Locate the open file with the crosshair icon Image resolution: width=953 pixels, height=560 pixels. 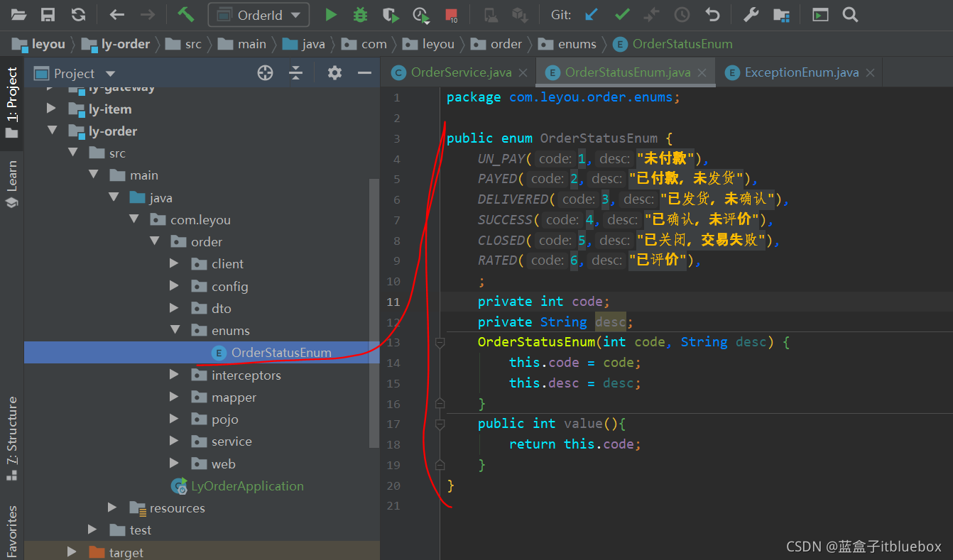(x=265, y=72)
